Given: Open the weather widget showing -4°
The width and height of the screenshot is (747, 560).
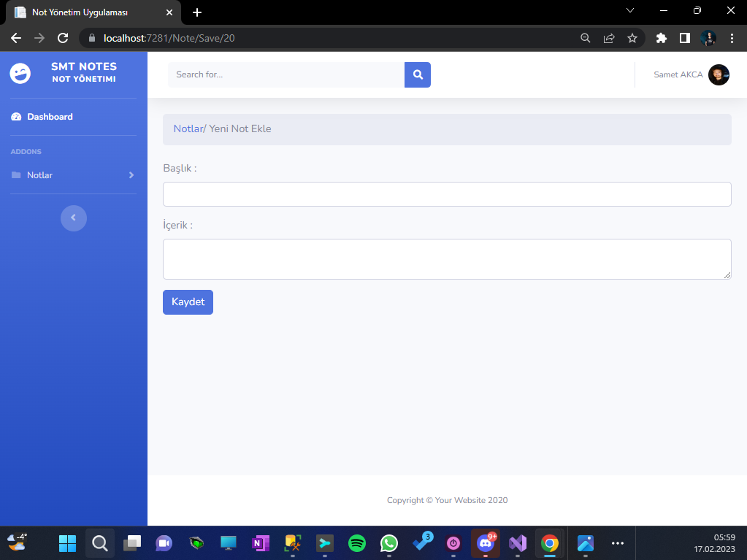Looking at the screenshot, I should pos(17,543).
